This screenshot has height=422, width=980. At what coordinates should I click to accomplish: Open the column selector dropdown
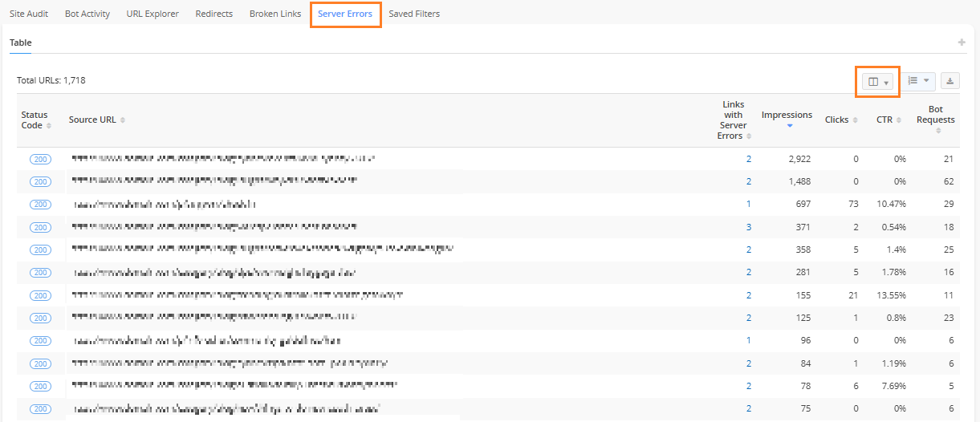(878, 81)
